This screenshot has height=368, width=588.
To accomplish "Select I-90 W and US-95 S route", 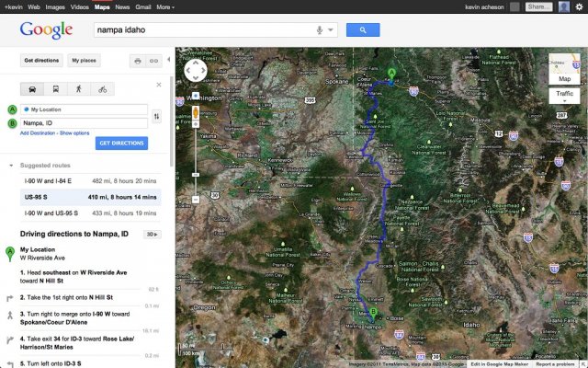I will 90,213.
